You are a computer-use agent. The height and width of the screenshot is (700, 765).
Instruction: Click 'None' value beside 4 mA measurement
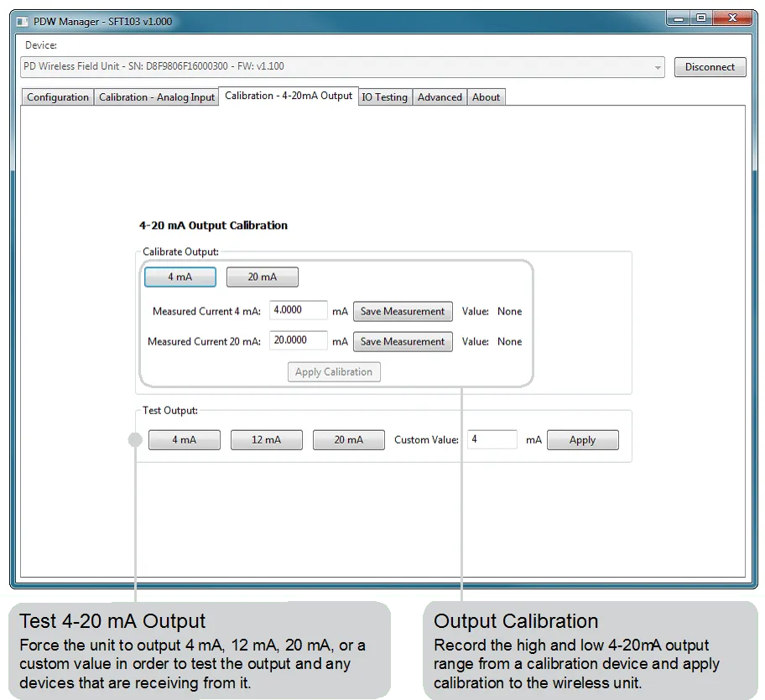click(x=509, y=312)
